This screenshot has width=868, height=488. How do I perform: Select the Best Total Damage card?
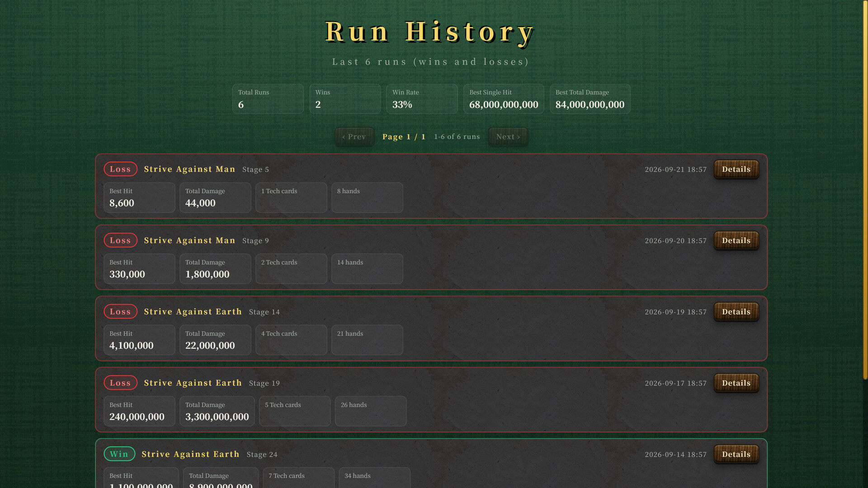coord(590,99)
